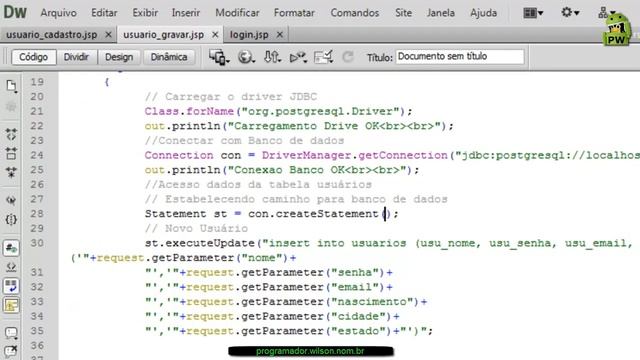Click collapse selection icon
The image size is (640, 360).
11,153
